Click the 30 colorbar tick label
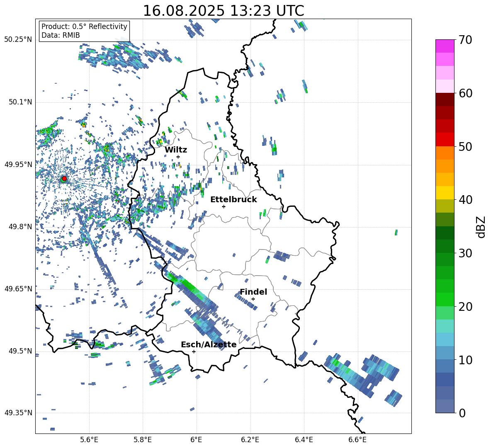The width and height of the screenshot is (491, 448). tap(465, 253)
